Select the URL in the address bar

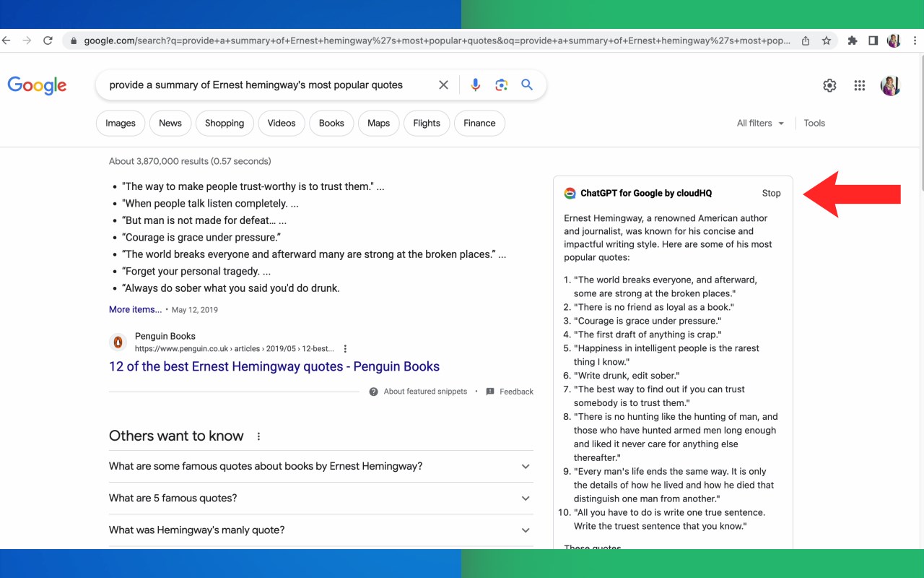[437, 40]
